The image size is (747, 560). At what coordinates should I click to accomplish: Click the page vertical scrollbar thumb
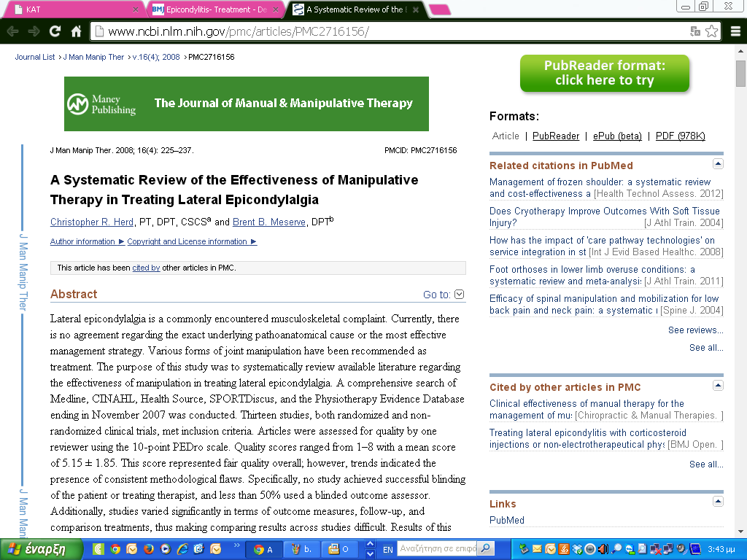pyautogui.click(x=740, y=74)
